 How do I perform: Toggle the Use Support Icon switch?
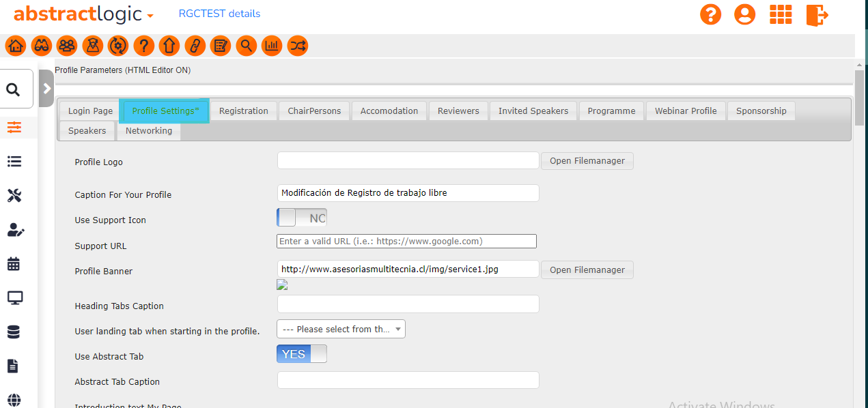click(x=302, y=218)
